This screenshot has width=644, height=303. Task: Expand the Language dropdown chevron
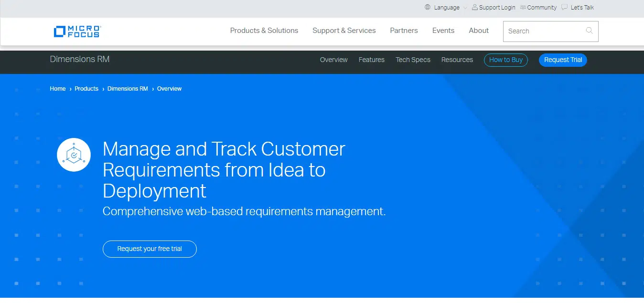tap(465, 8)
